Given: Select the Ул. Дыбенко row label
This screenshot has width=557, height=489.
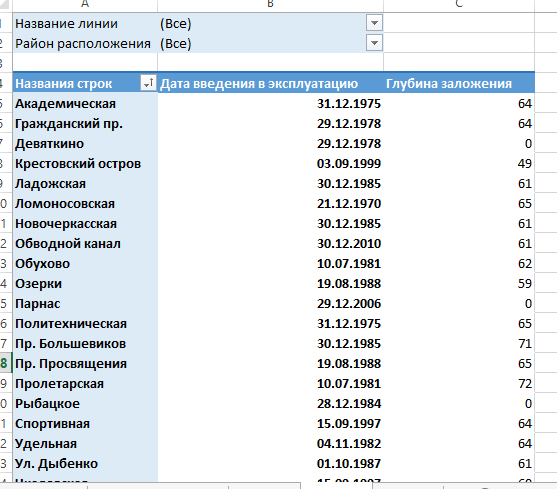Looking at the screenshot, I should click(x=85, y=464).
